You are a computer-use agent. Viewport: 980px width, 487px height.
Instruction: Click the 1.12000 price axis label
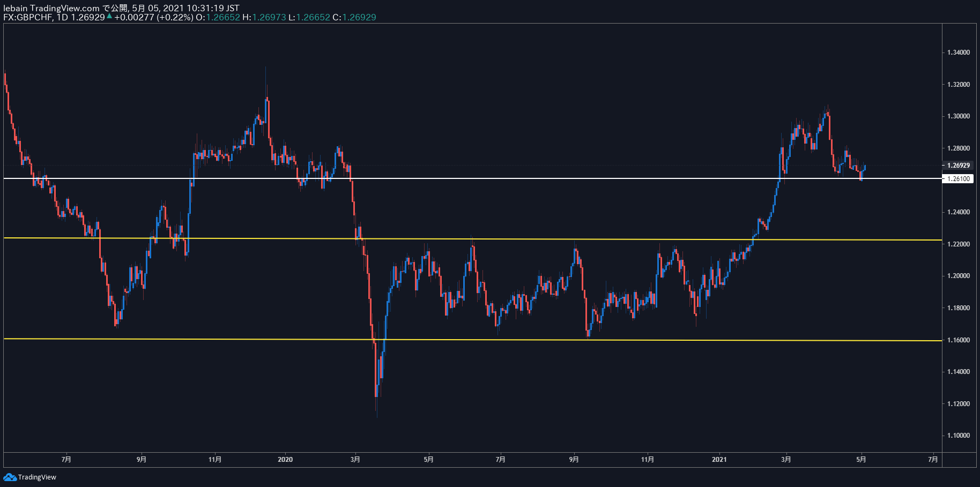pos(958,404)
